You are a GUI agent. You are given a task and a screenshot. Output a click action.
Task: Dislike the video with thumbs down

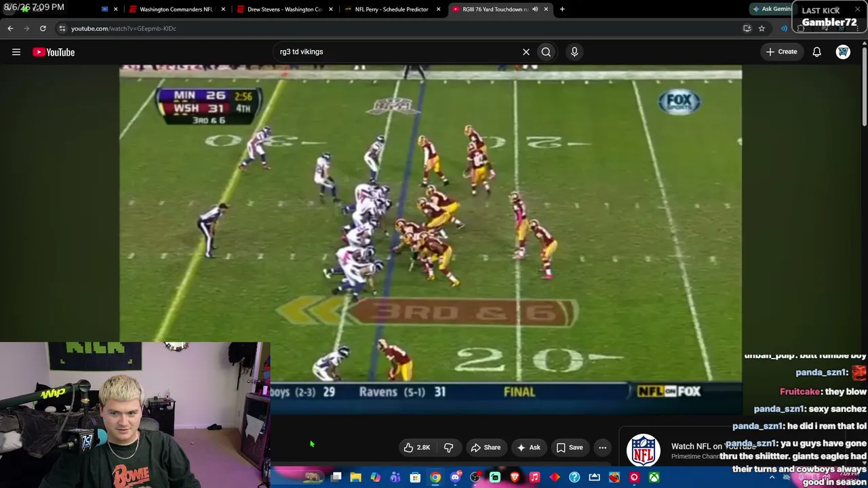click(448, 447)
